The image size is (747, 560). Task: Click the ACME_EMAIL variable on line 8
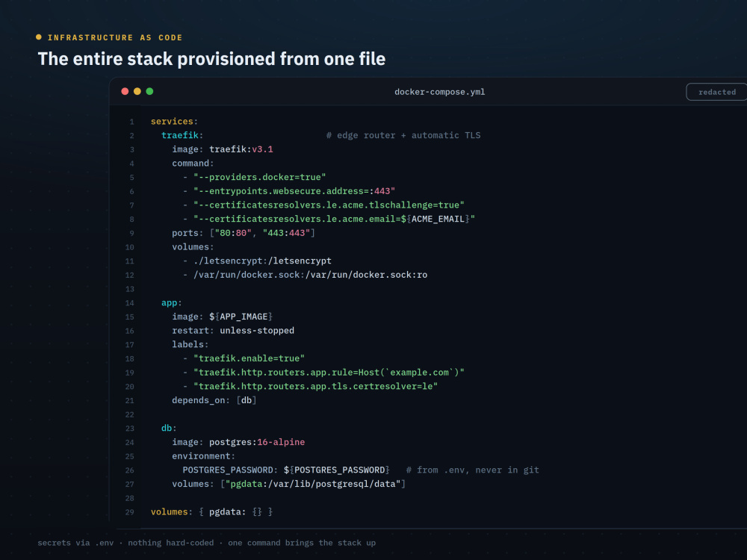tap(438, 219)
